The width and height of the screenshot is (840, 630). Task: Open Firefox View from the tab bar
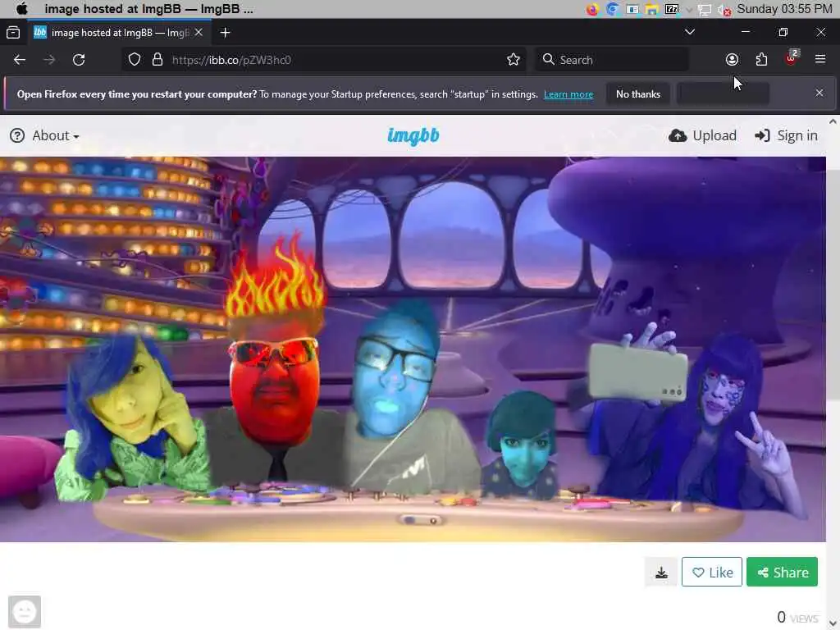tap(13, 33)
